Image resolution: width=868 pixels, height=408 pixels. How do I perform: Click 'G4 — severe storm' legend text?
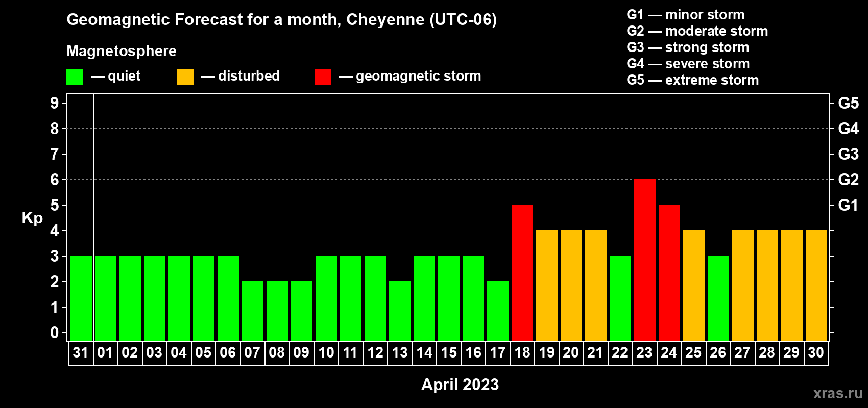point(688,64)
